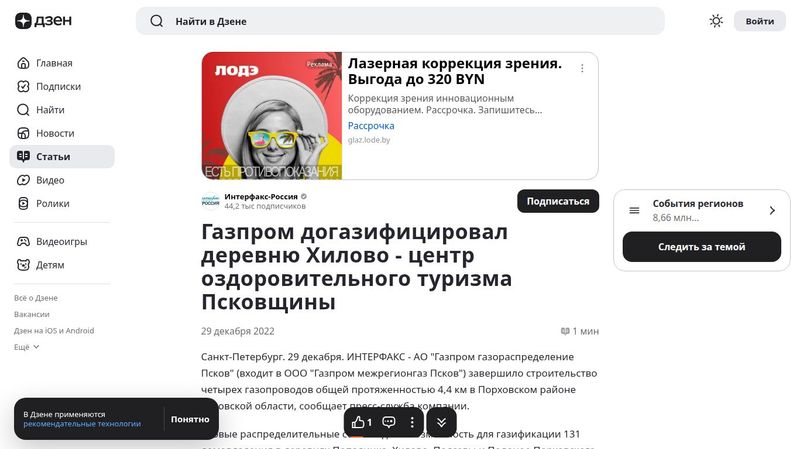The width and height of the screenshot is (800, 449).
Task: Click the 'Следить за темой' button
Action: click(702, 247)
